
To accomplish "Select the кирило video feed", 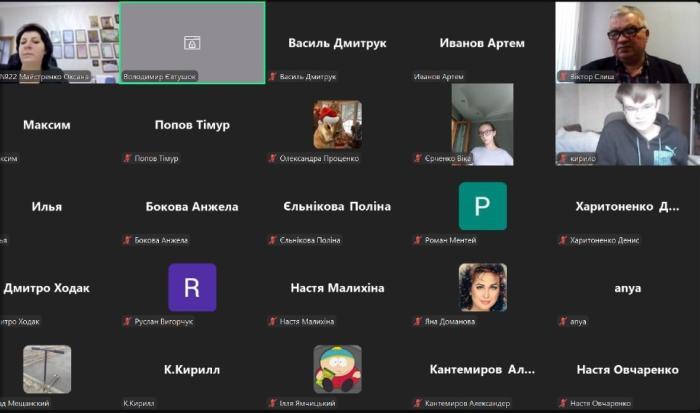I will click(627, 124).
